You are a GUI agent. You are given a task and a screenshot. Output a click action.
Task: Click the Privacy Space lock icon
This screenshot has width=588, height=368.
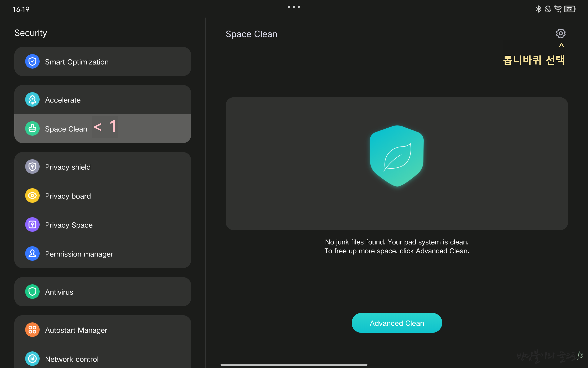click(32, 225)
